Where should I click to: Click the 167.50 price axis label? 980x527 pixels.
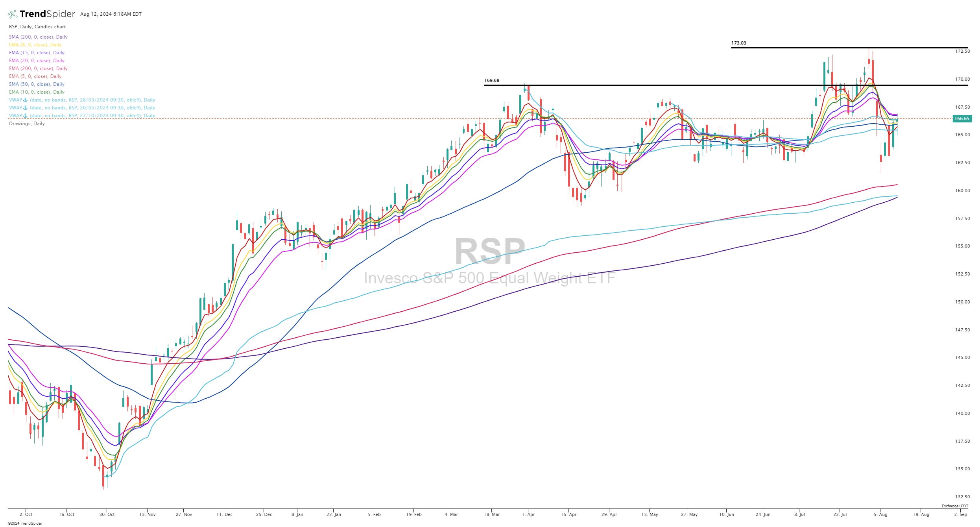(962, 107)
